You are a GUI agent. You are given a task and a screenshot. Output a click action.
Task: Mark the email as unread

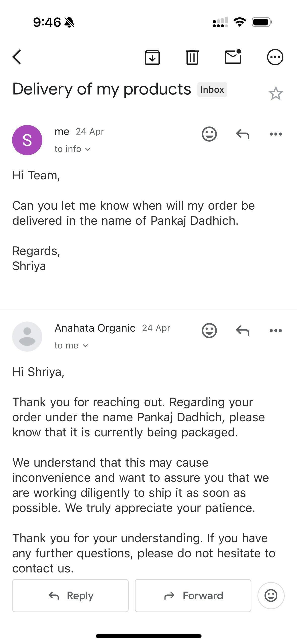(x=233, y=56)
